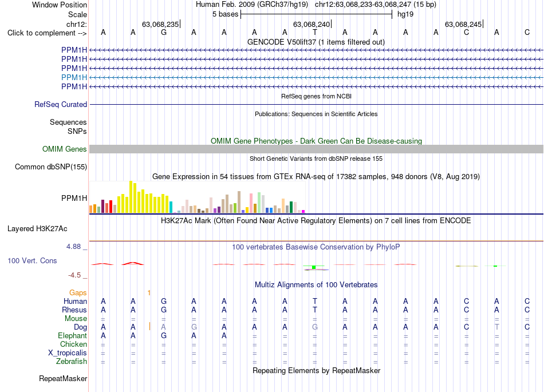Click the Human species label
The height and width of the screenshot is (392, 544).
pos(75,301)
